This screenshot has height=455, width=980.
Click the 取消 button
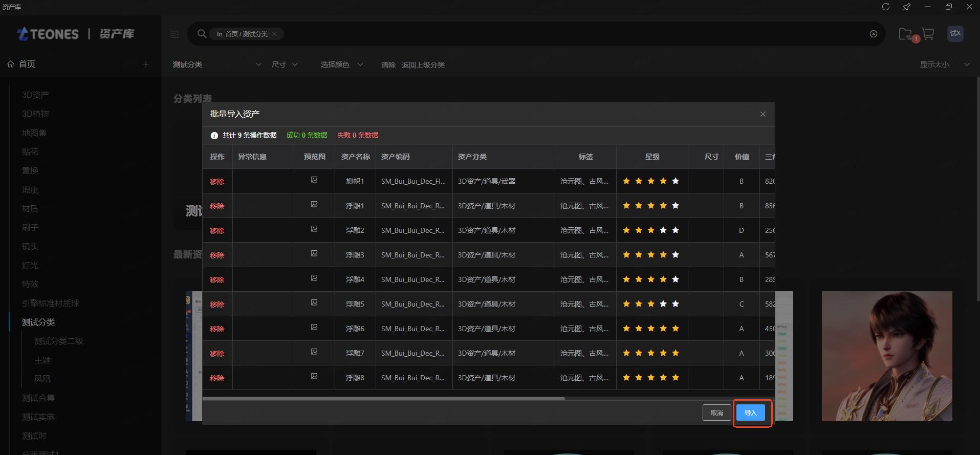(x=716, y=413)
